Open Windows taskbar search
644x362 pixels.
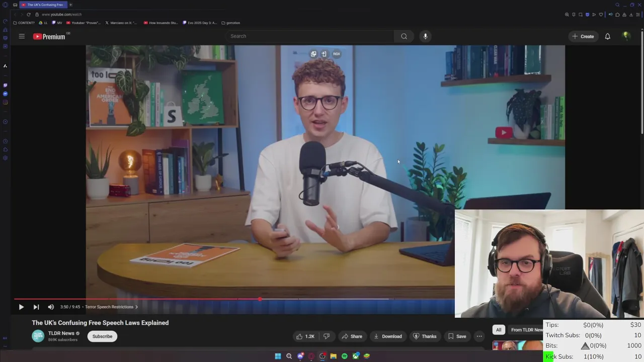coord(289,356)
